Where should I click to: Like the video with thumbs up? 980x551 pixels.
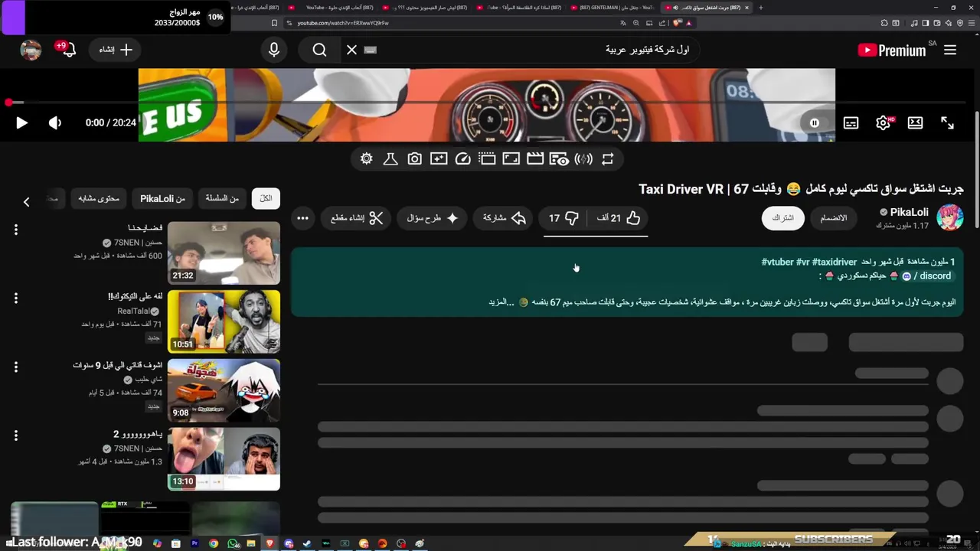click(618, 218)
